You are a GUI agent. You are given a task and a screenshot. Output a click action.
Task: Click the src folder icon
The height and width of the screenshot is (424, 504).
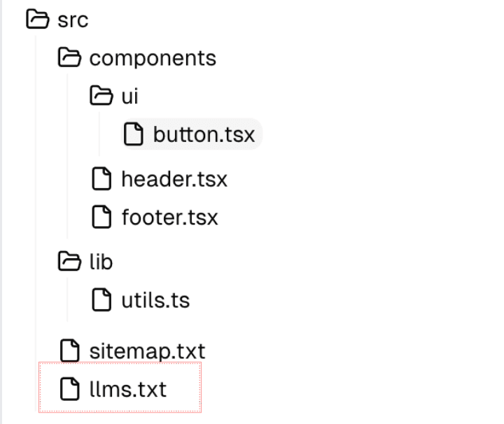[37, 20]
